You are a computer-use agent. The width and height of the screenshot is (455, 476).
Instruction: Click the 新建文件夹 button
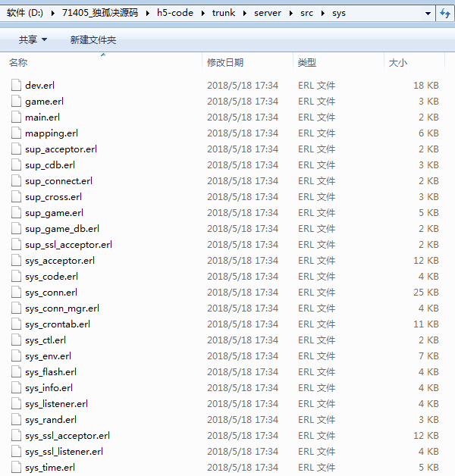[x=93, y=39]
